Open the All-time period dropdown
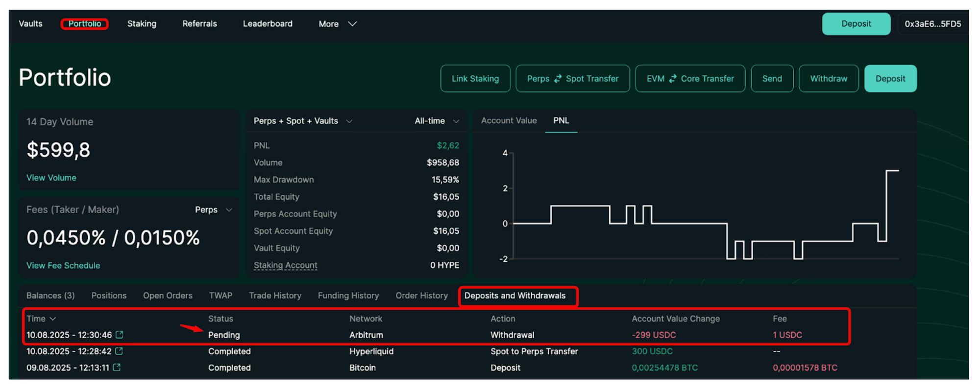 coord(436,121)
